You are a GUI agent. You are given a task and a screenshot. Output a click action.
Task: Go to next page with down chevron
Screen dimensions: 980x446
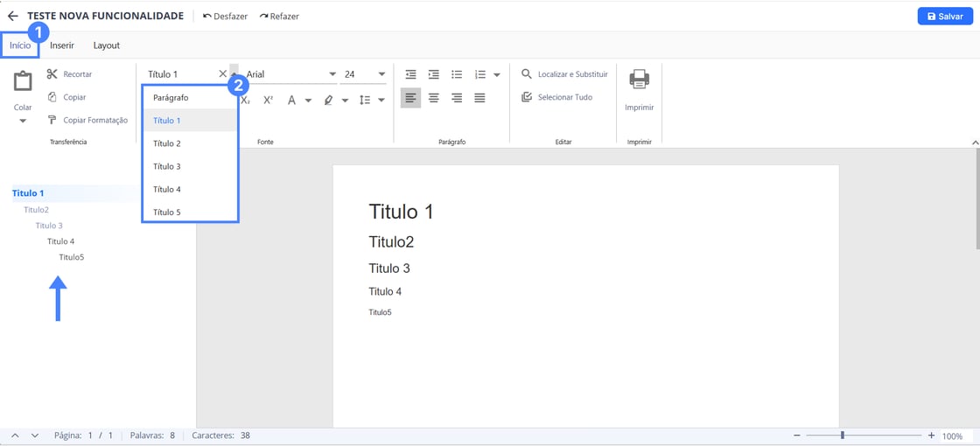pyautogui.click(x=34, y=436)
